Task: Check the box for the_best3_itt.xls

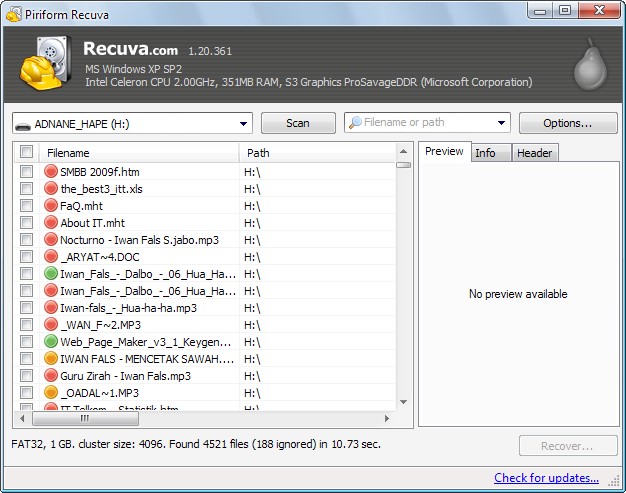Action: point(26,188)
